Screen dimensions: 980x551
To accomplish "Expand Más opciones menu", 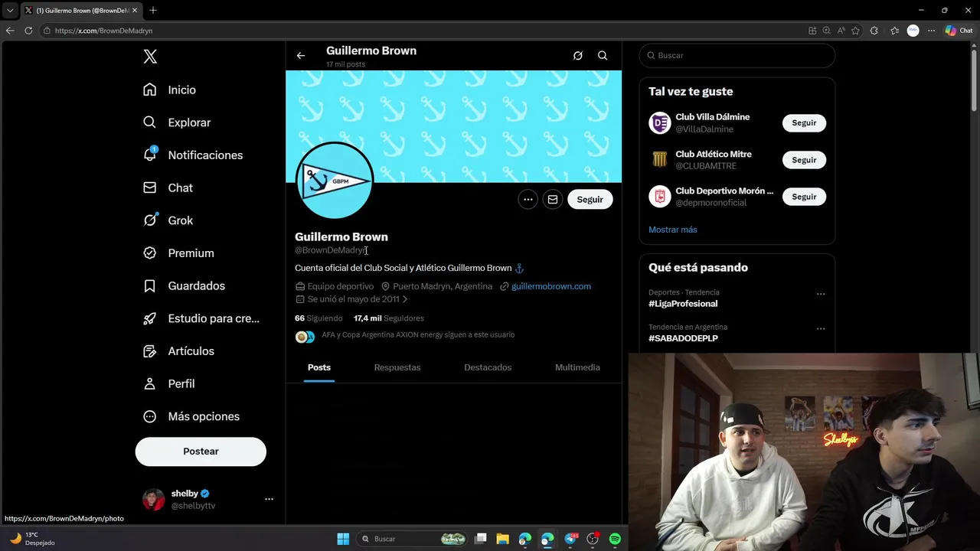I will (x=191, y=416).
